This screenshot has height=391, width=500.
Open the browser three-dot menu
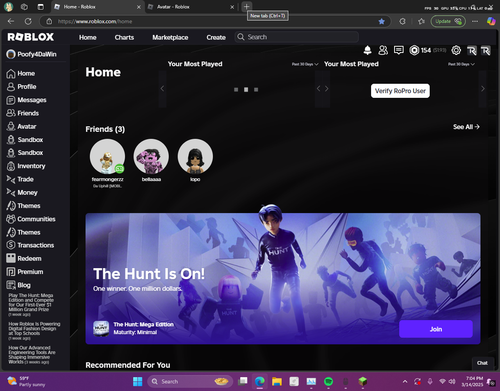click(475, 21)
